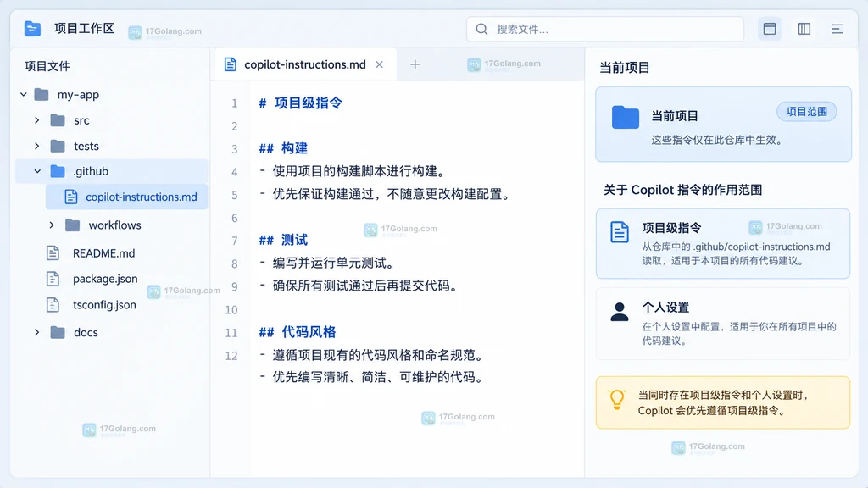This screenshot has width=868, height=488.
Task: Click the 项目文件 panel header
Action: tap(47, 66)
